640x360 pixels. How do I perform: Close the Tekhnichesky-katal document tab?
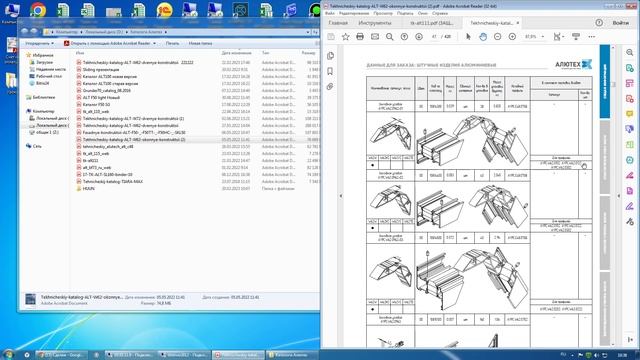pos(518,23)
